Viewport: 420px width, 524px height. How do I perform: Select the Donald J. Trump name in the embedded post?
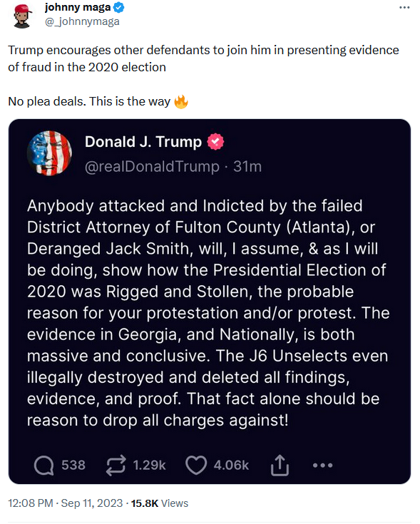pos(143,142)
